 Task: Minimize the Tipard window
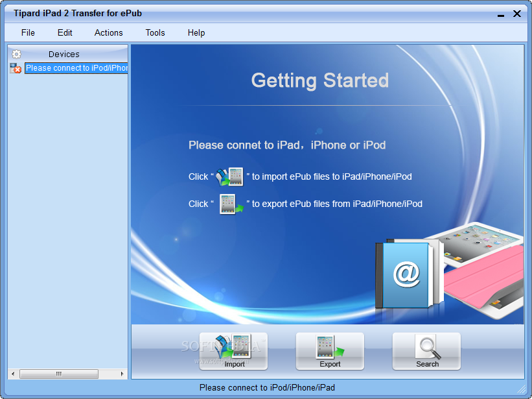(x=501, y=14)
